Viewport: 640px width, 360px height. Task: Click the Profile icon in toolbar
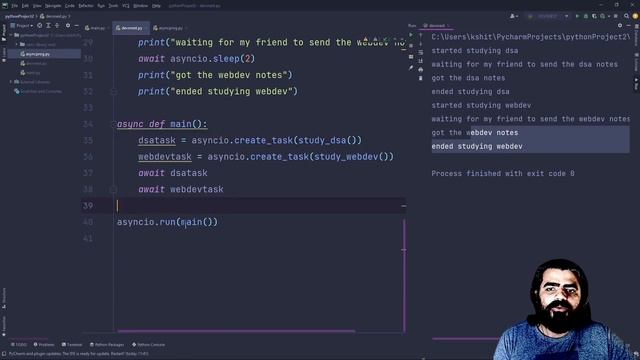604,16
